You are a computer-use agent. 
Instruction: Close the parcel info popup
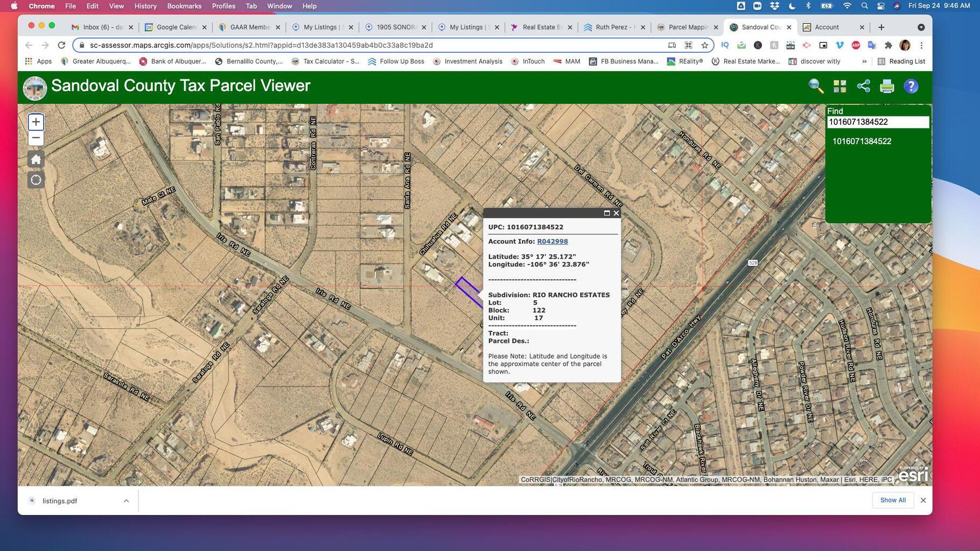[x=616, y=213]
